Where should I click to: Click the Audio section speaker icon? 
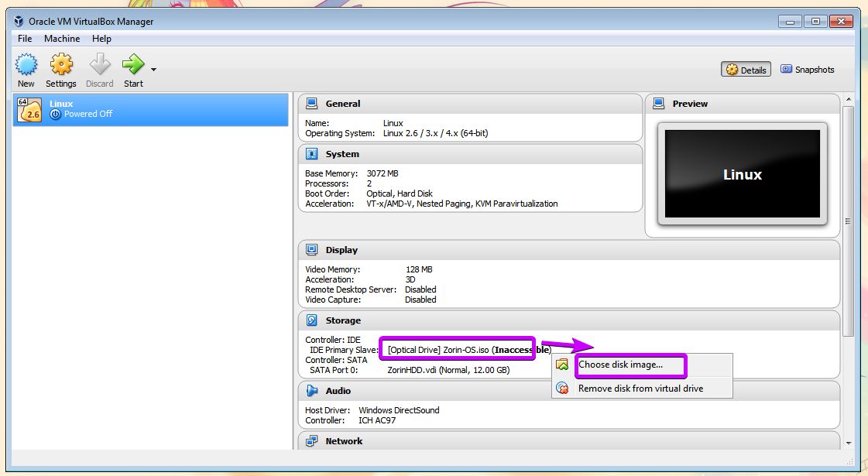click(x=312, y=391)
